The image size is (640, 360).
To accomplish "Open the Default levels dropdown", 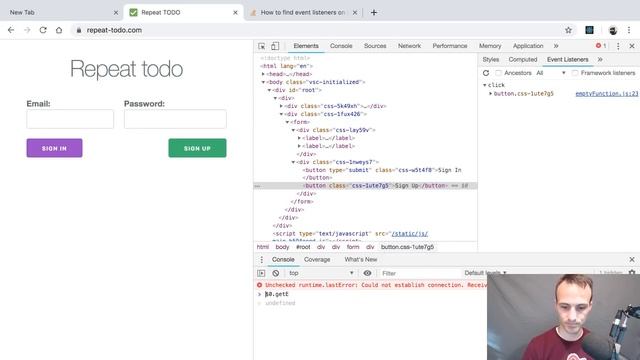I will click(x=485, y=273).
